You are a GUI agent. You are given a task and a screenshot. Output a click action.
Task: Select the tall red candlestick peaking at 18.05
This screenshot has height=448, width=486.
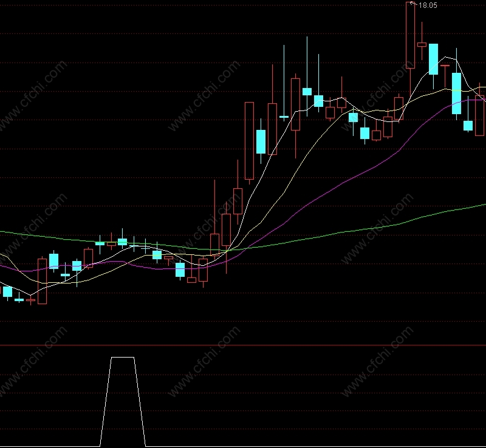410,35
